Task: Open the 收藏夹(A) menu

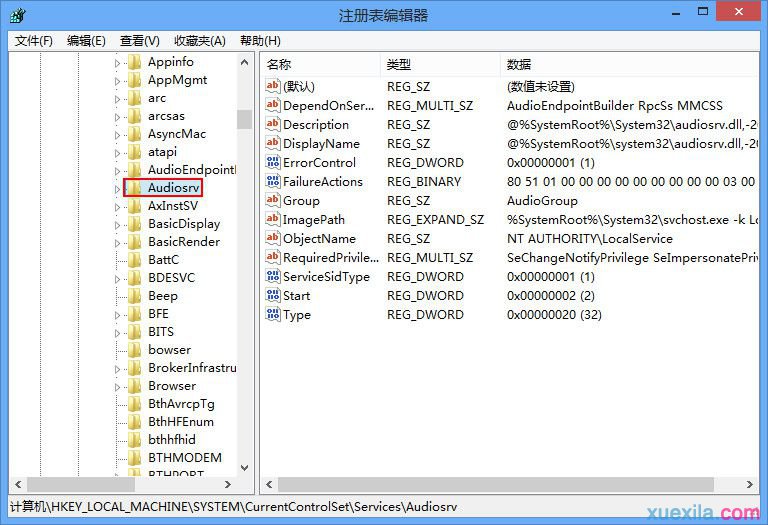Action: pyautogui.click(x=200, y=41)
